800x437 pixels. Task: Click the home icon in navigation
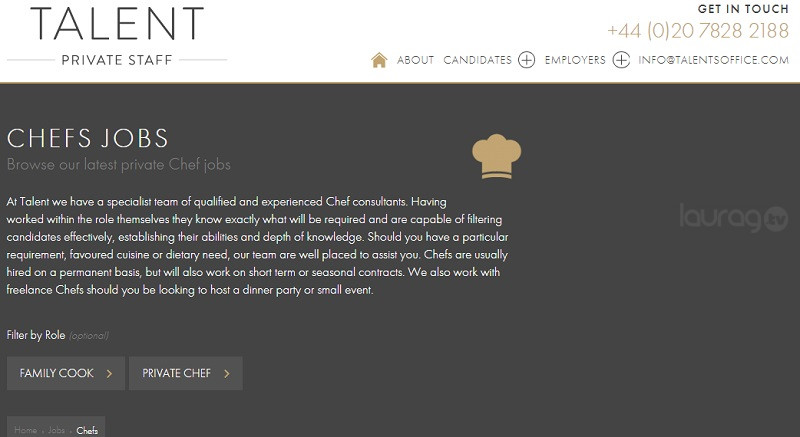[x=379, y=60]
